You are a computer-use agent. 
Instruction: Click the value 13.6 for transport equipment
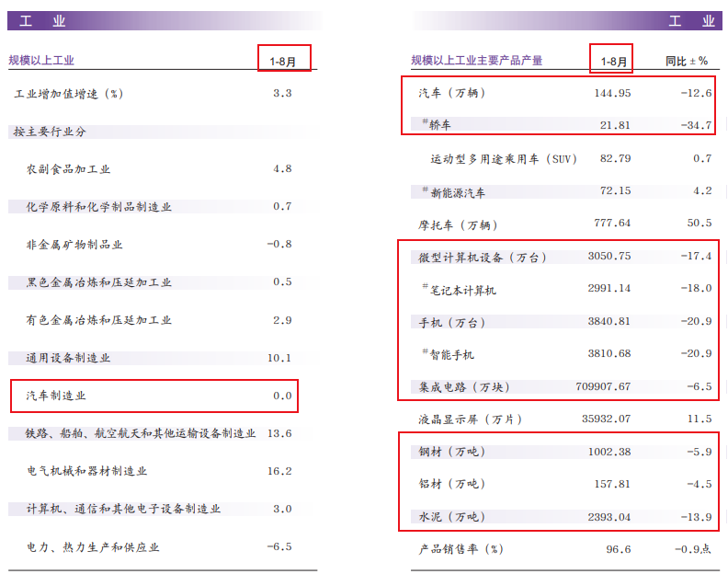click(279, 433)
